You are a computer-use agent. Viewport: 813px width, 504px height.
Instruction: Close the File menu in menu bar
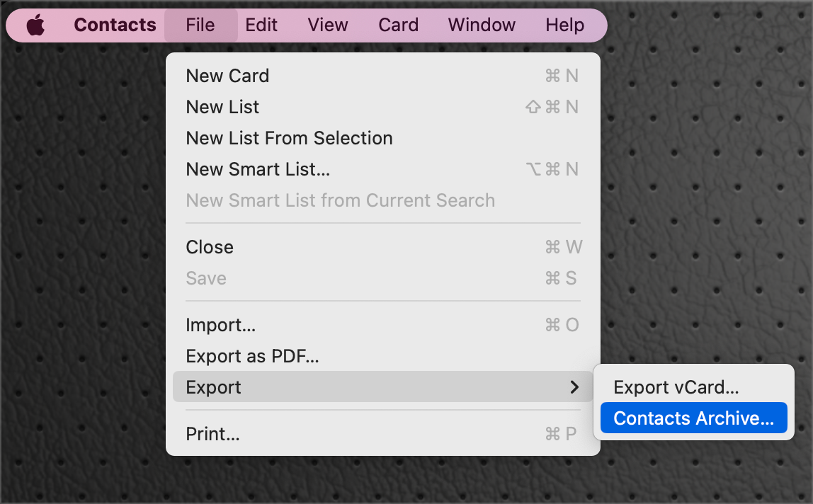pyautogui.click(x=200, y=25)
